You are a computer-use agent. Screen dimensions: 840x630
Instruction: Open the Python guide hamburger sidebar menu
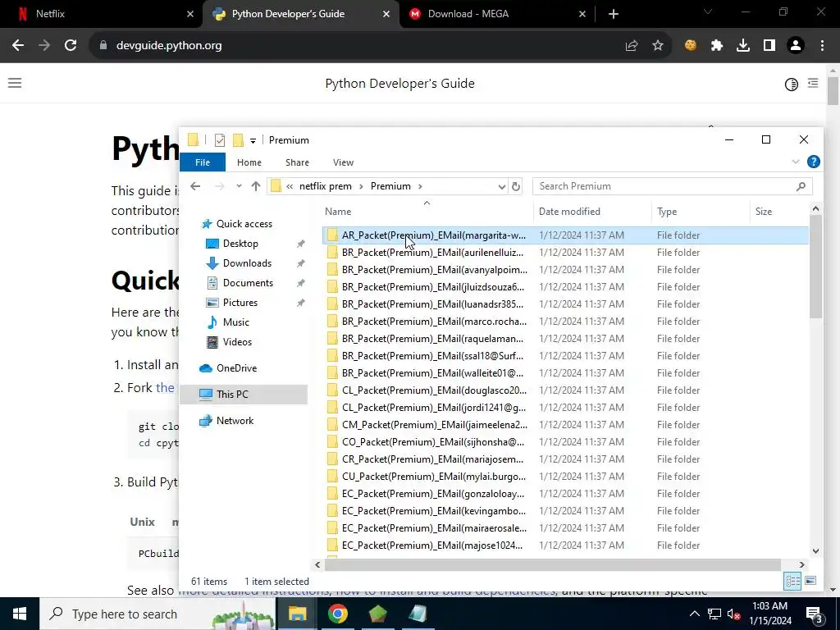(x=15, y=83)
